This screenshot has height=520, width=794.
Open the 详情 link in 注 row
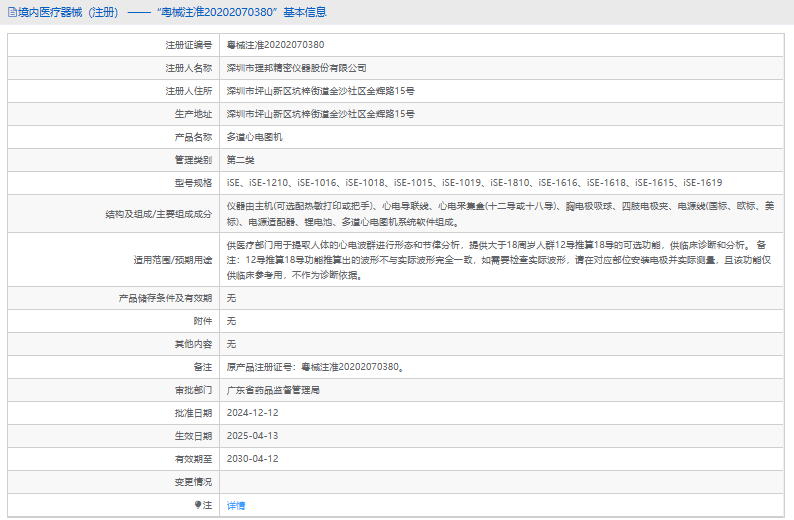[x=235, y=505]
